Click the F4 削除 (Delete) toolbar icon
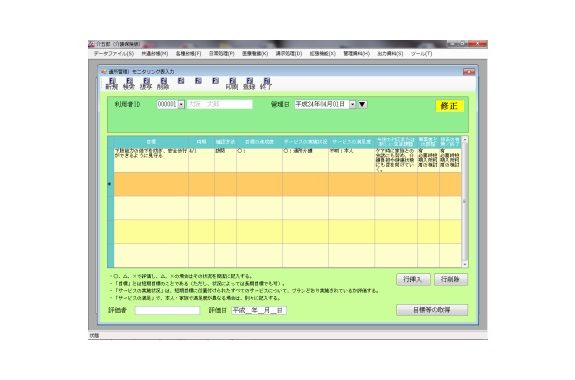Image resolution: width=575 pixels, height=380 pixels. [163, 84]
